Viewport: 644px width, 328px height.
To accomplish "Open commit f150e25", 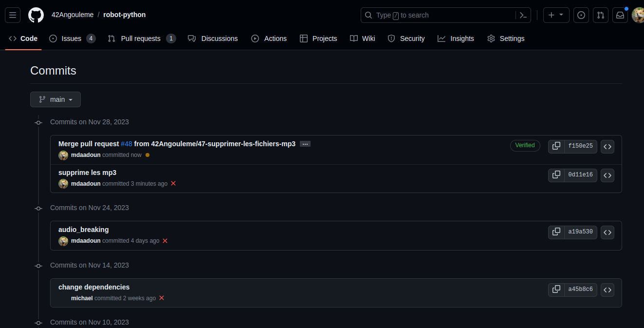I will (581, 146).
